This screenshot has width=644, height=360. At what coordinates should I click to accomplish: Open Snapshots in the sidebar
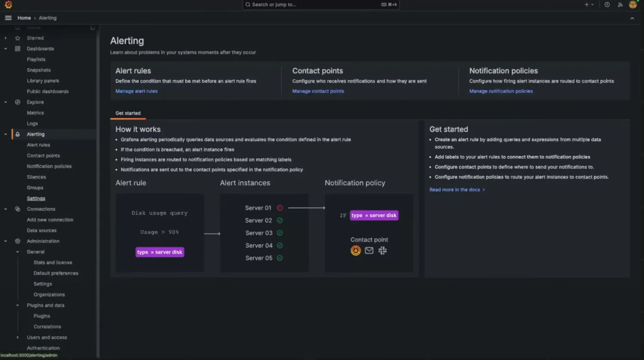pyautogui.click(x=39, y=70)
